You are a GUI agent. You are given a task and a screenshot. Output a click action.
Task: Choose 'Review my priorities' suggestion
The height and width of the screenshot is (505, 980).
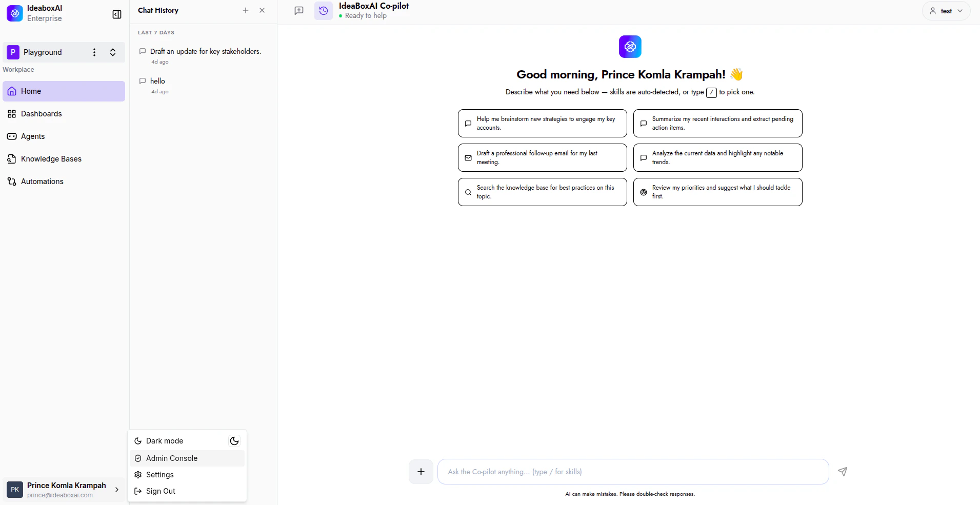718,192
